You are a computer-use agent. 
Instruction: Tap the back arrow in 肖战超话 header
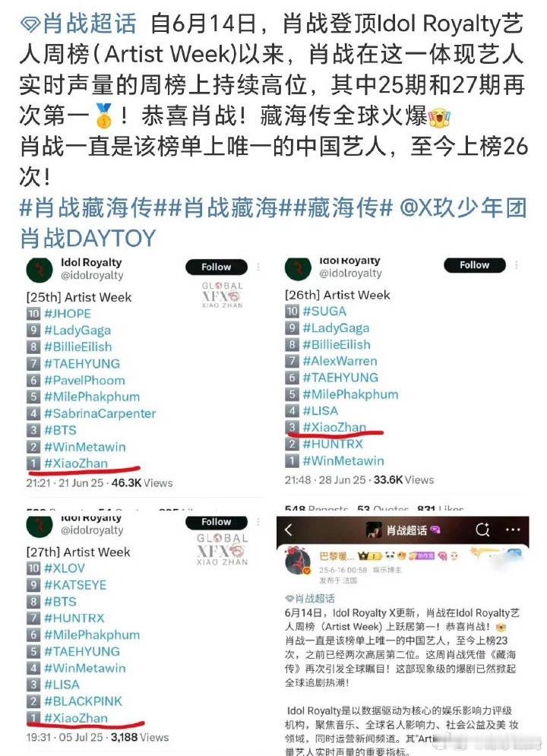[289, 530]
